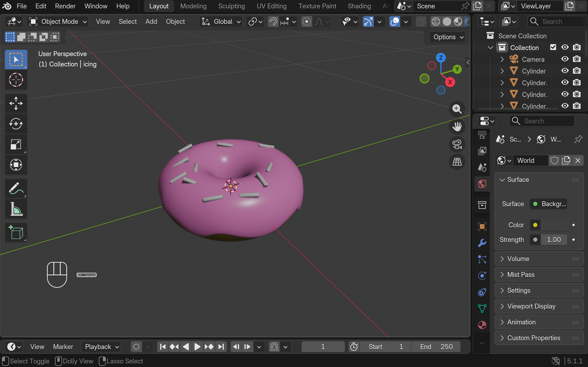Jump to the last frame
The height and width of the screenshot is (367, 588).
click(x=221, y=347)
